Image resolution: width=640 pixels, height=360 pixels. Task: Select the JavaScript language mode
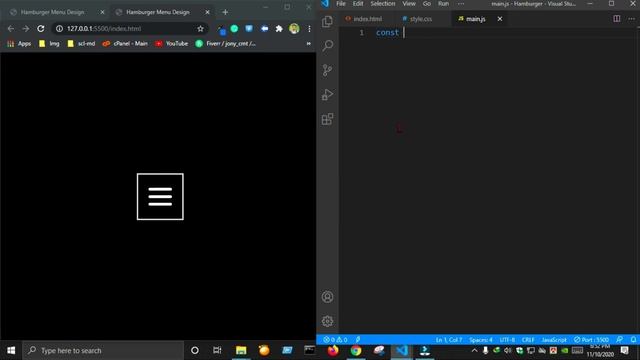[554, 340]
